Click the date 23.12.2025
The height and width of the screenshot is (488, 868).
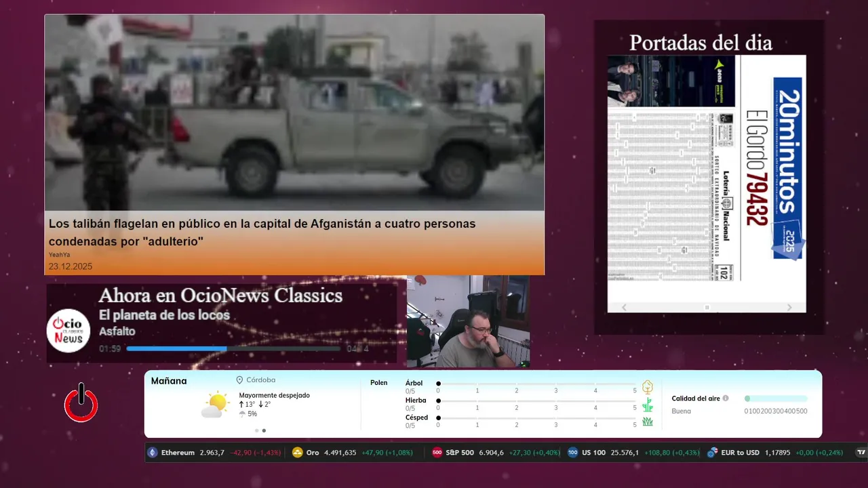click(71, 266)
